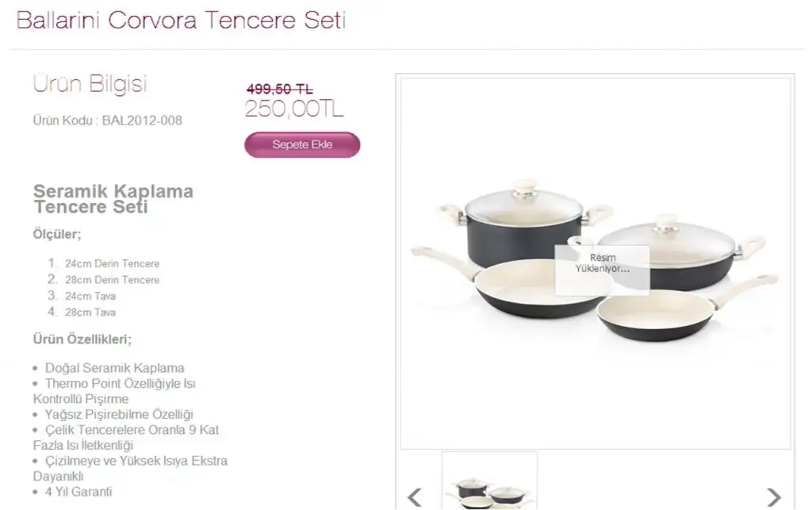Select the cookware set thumbnail below main image
The height and width of the screenshot is (510, 812).
(x=489, y=481)
